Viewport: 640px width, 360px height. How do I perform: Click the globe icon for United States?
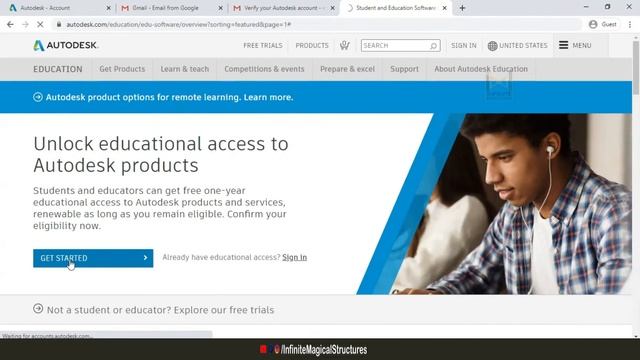point(492,46)
